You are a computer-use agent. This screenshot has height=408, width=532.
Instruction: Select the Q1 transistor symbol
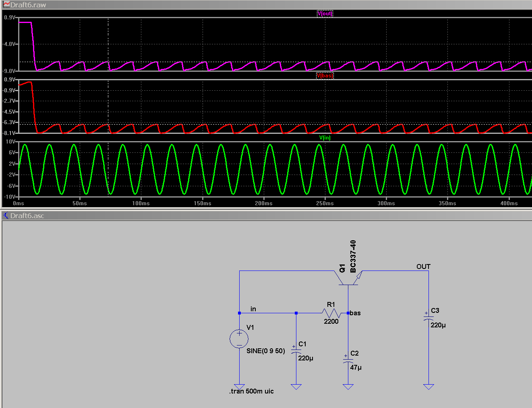click(x=348, y=279)
